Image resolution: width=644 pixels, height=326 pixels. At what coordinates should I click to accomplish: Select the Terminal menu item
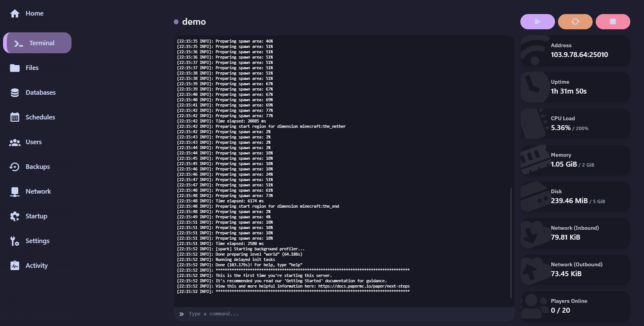(37, 43)
